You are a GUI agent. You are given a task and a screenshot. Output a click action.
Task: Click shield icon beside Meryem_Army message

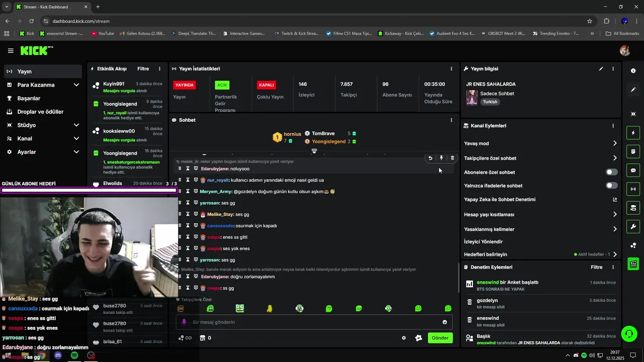(x=196, y=192)
